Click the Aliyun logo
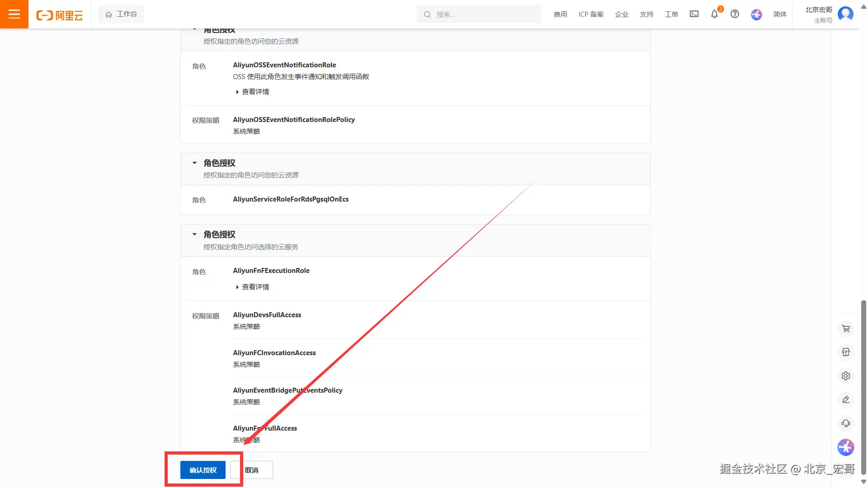 (60, 15)
